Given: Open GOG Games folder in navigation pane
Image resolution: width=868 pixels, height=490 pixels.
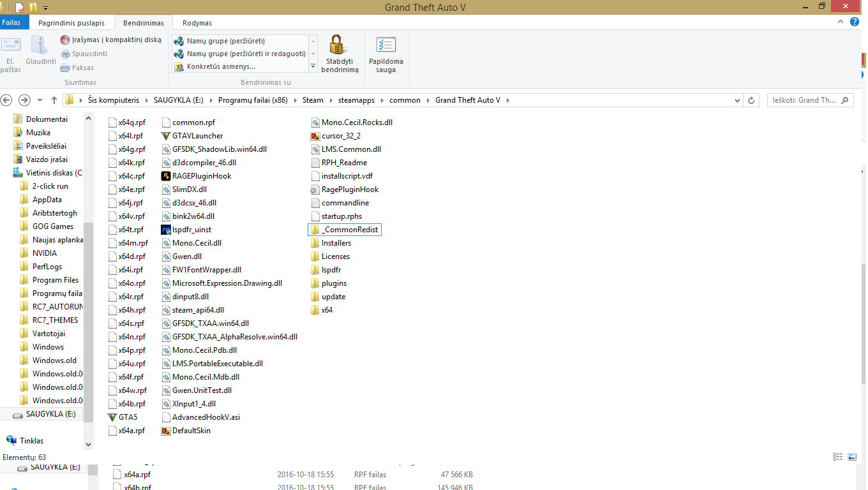Looking at the screenshot, I should (47, 226).
